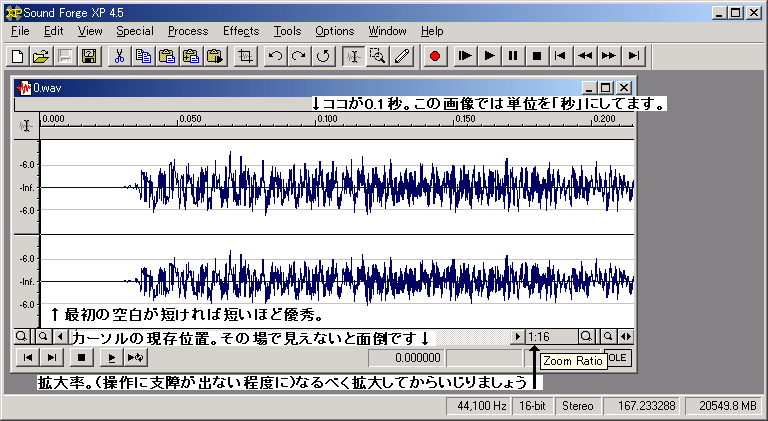
Task: Click Play Normal in the 0.wav playbar
Action: (112, 358)
